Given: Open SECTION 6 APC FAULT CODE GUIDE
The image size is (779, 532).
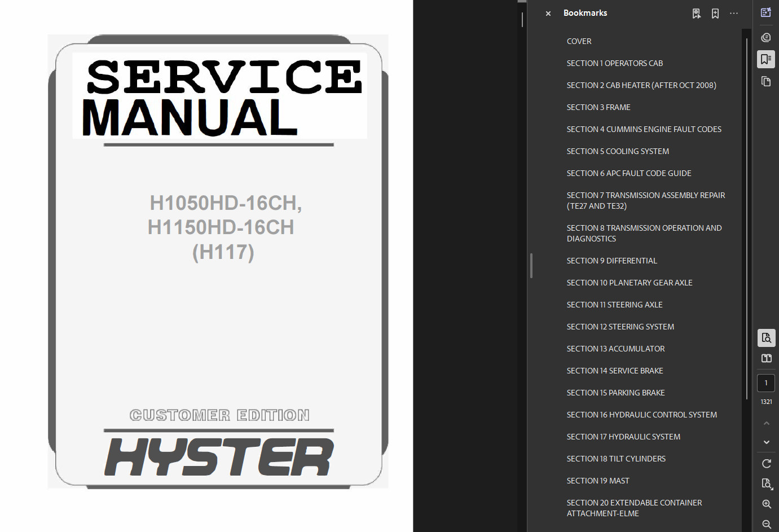Looking at the screenshot, I should 628,173.
